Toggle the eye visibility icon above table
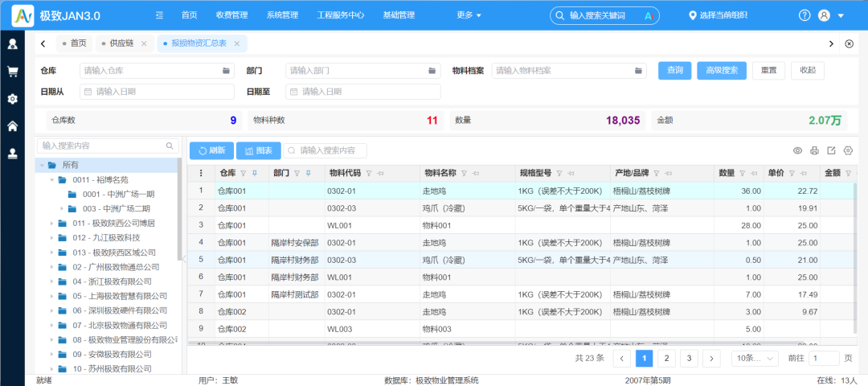The height and width of the screenshot is (386, 868). coord(798,150)
